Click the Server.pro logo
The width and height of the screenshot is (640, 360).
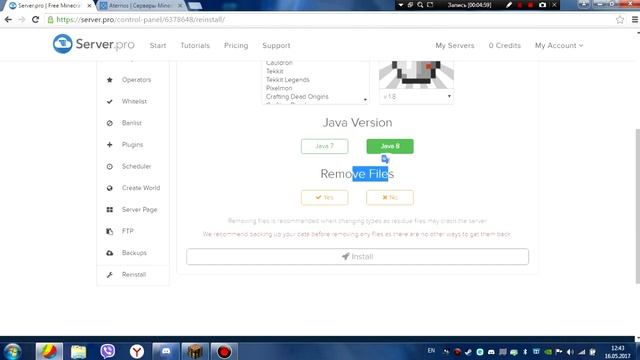coord(93,44)
